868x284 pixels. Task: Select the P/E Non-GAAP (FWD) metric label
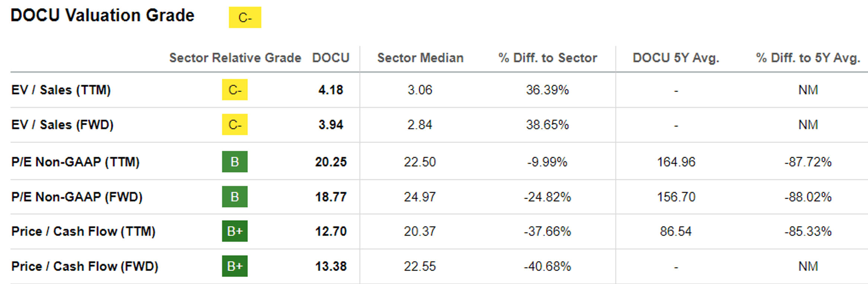point(77,197)
